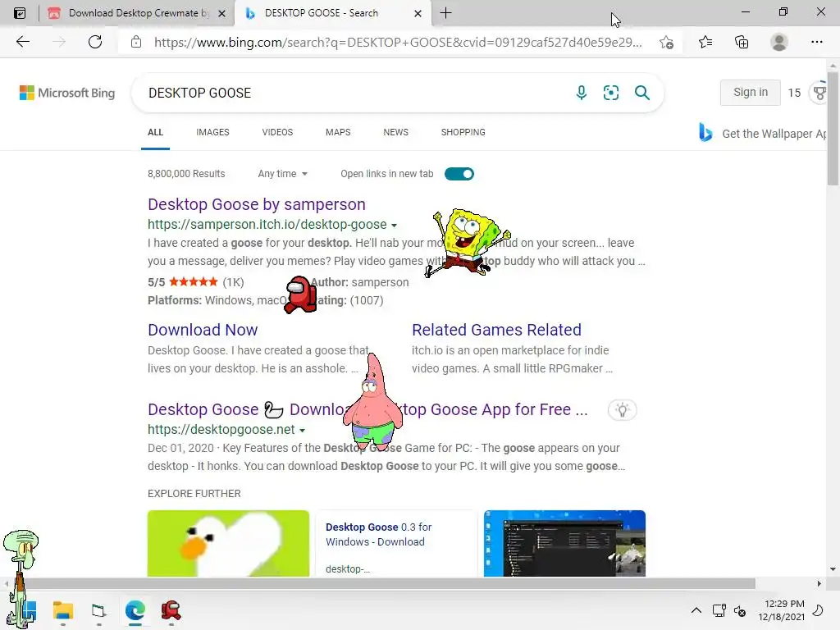Select the ALL search tab

[x=155, y=132]
